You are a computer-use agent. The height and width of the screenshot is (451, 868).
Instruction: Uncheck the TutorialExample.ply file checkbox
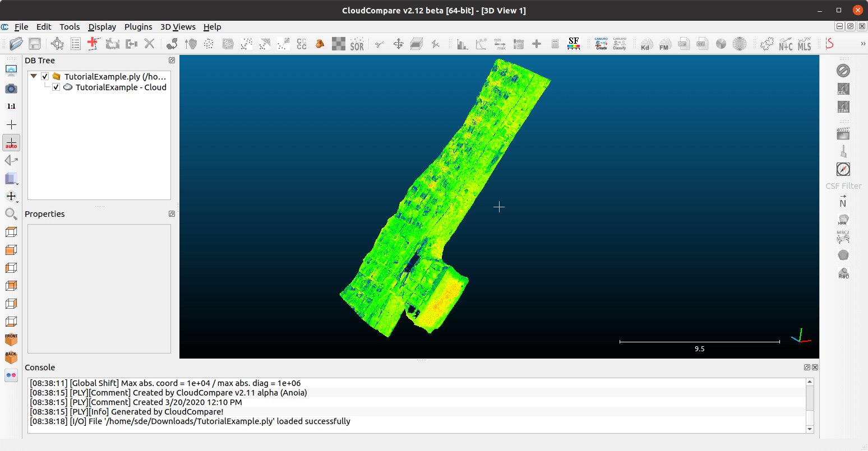click(x=45, y=77)
